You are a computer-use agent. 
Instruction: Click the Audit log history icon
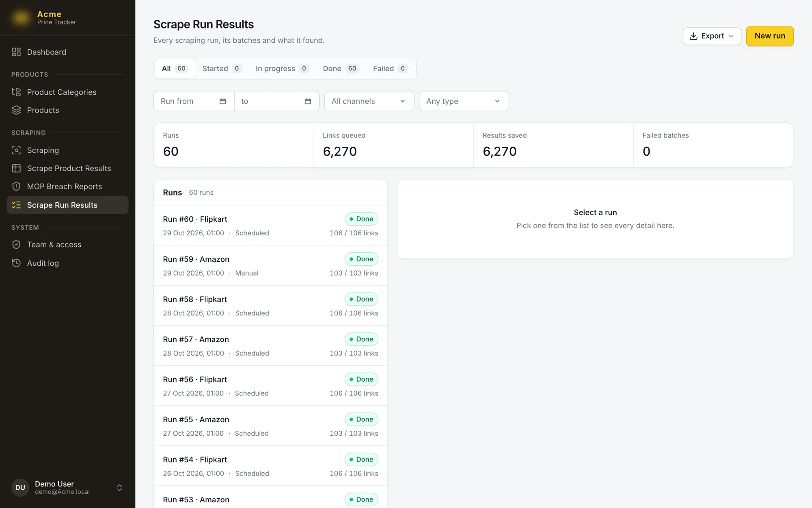[16, 263]
